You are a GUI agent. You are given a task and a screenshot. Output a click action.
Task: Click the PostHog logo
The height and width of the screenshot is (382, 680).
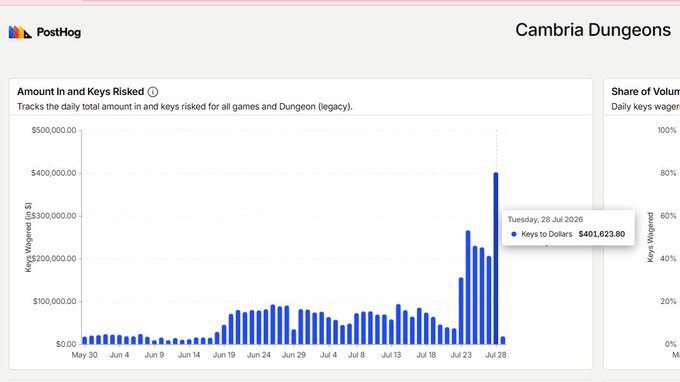(x=45, y=32)
